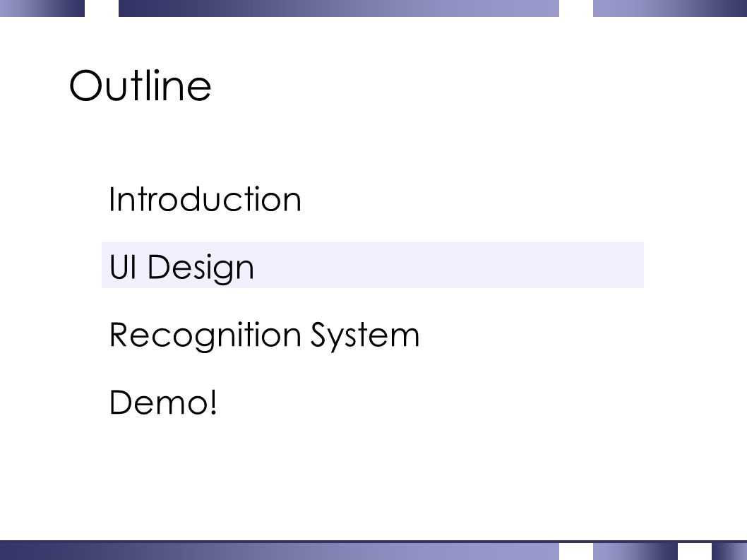Click the "Outline" slide title
Image resolution: width=747 pixels, height=560 pixels.
[140, 85]
